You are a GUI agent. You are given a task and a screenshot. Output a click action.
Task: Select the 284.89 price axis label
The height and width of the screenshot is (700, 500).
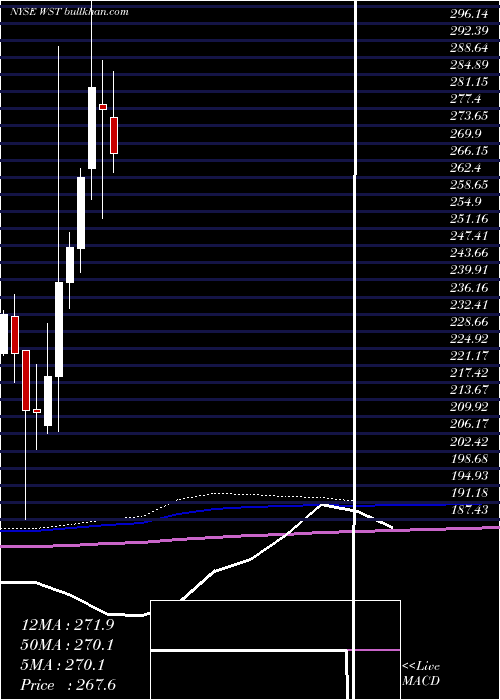468,65
